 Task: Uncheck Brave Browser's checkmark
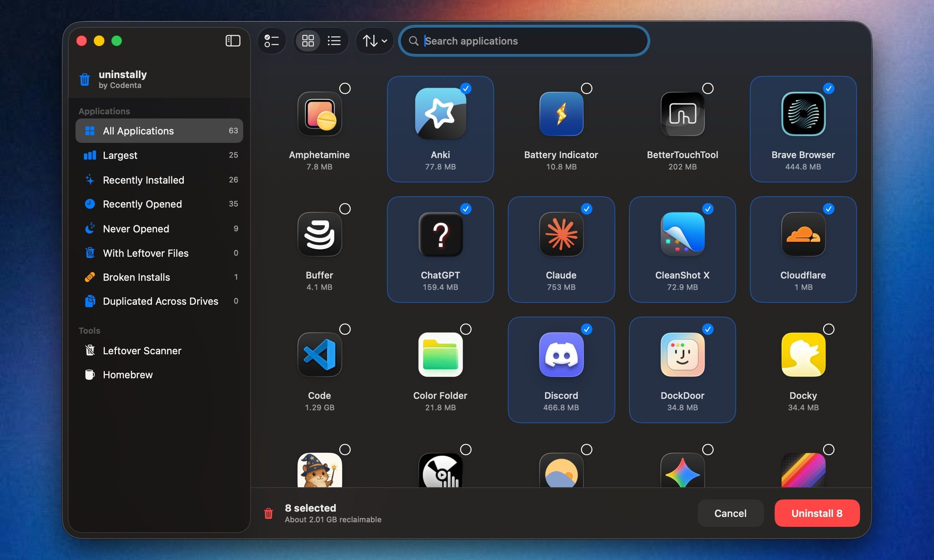tap(829, 88)
